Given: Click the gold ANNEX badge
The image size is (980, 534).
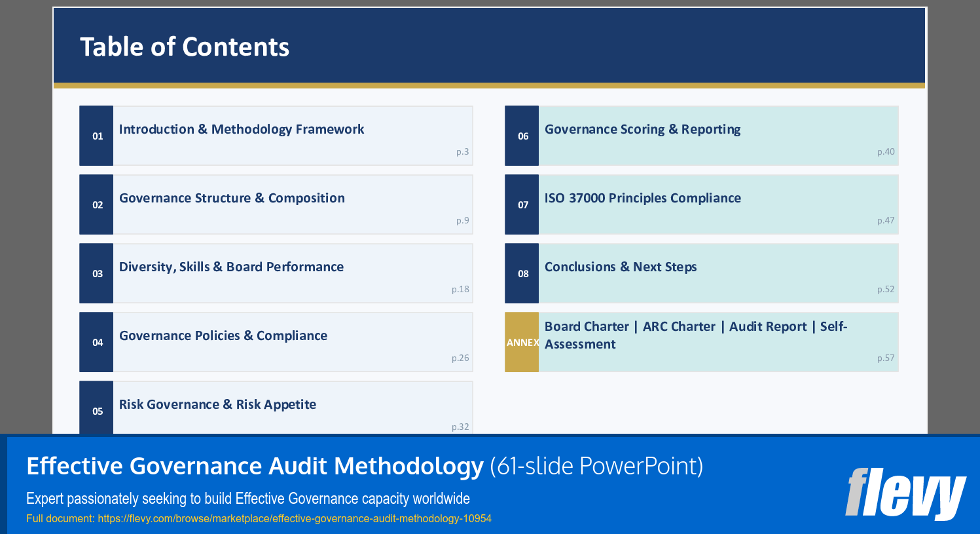Looking at the screenshot, I should click(x=521, y=342).
